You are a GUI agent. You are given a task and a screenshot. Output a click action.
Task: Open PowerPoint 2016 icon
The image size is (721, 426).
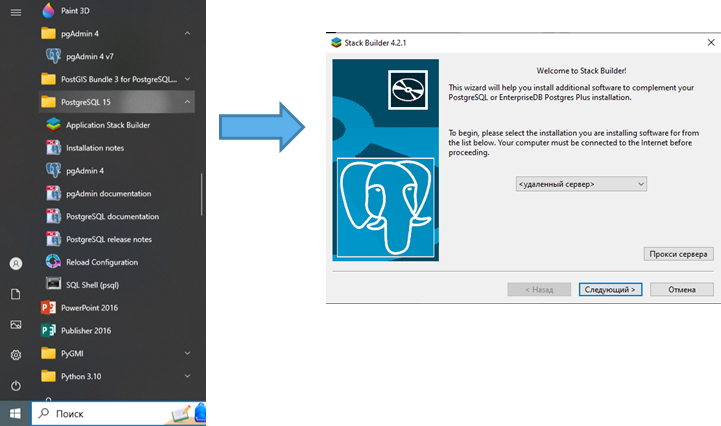click(48, 307)
